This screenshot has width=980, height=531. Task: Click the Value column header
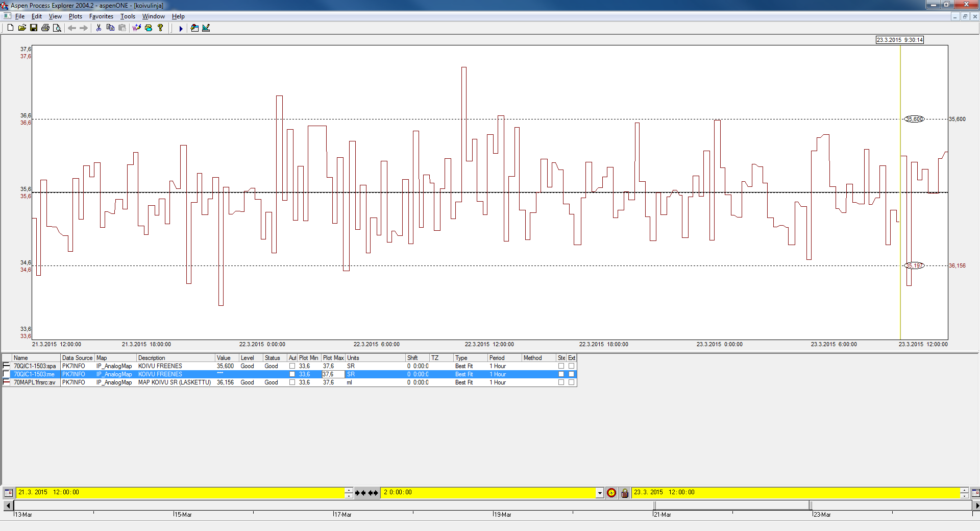[x=227, y=358]
